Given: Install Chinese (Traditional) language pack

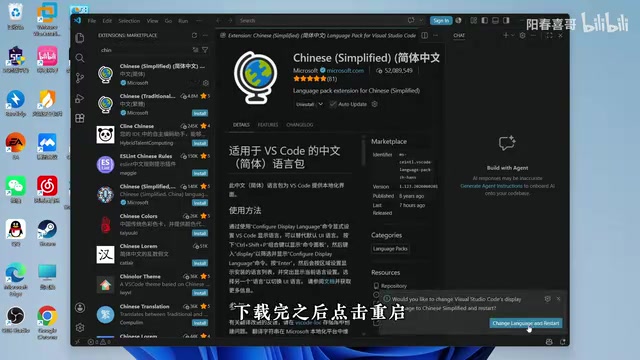Looking at the screenshot, I should tap(200, 113).
